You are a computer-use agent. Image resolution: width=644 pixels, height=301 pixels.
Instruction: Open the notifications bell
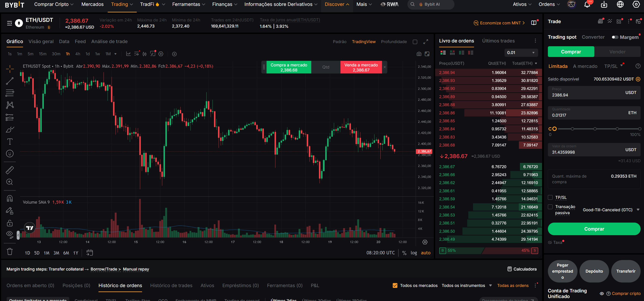coord(587,5)
